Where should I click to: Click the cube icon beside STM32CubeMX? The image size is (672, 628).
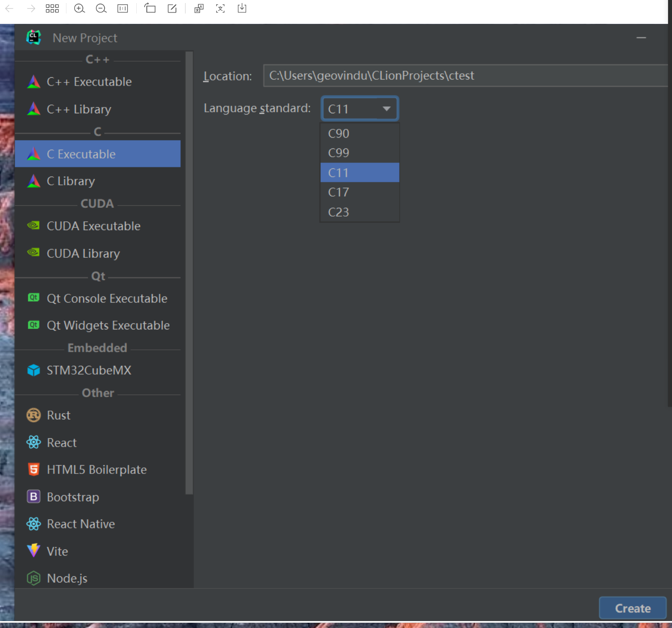[33, 370]
